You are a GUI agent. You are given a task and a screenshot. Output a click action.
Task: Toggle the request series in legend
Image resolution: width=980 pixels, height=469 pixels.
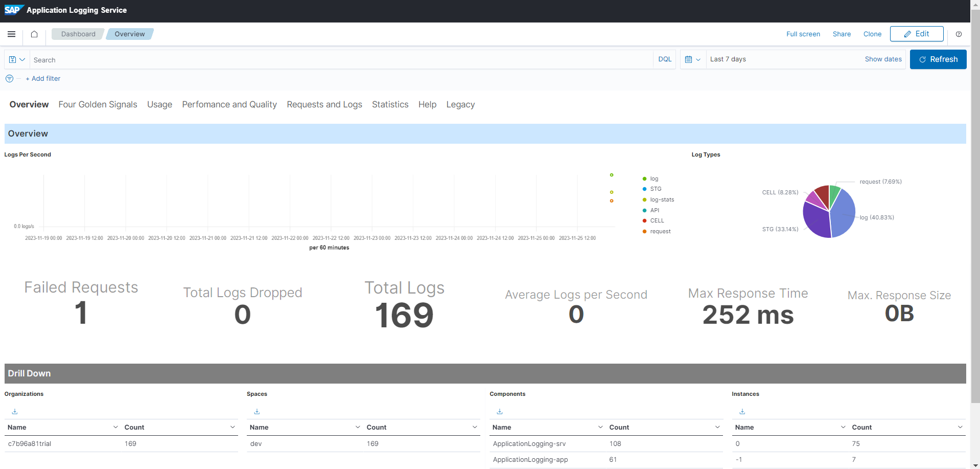660,232
